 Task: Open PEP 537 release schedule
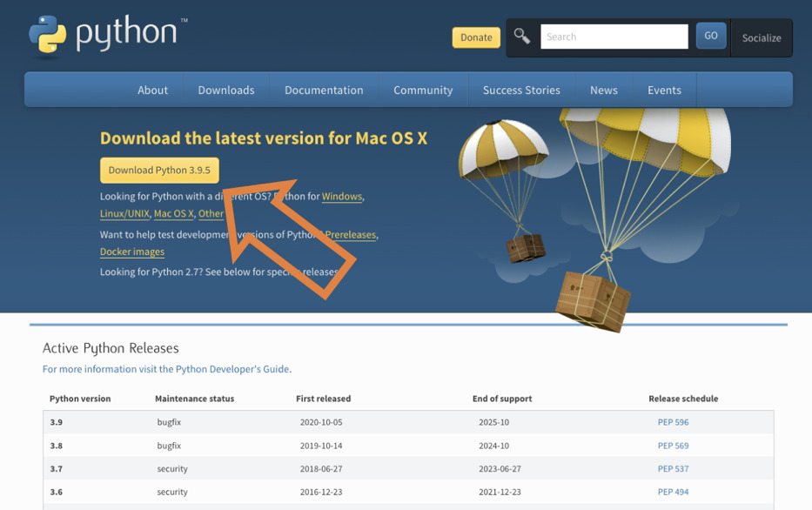pos(674,468)
